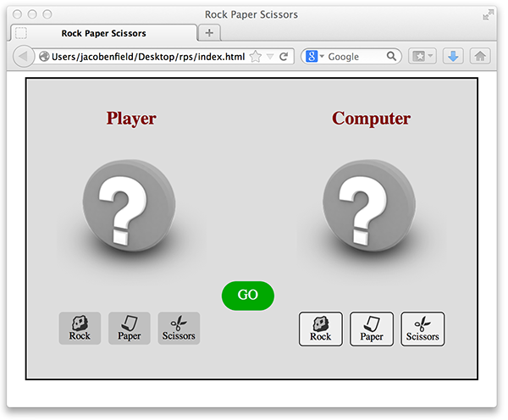Choose the Player's Rock icon
This screenshot has height=420, width=508.
point(80,328)
